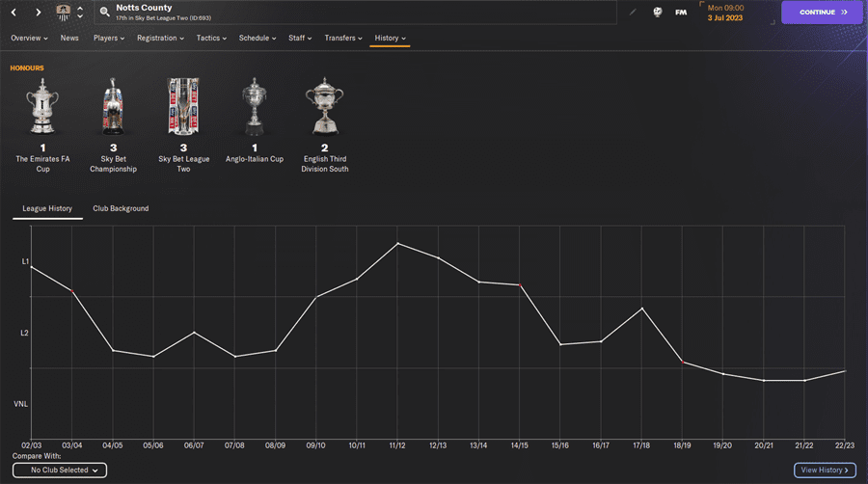Open the News section
This screenshot has height=484, width=868.
pyautogui.click(x=69, y=39)
